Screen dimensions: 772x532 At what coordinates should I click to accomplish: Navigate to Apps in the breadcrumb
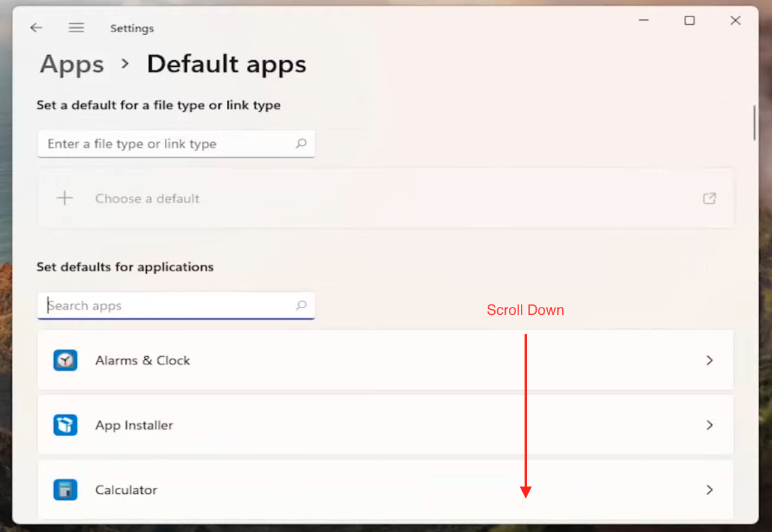coord(72,64)
